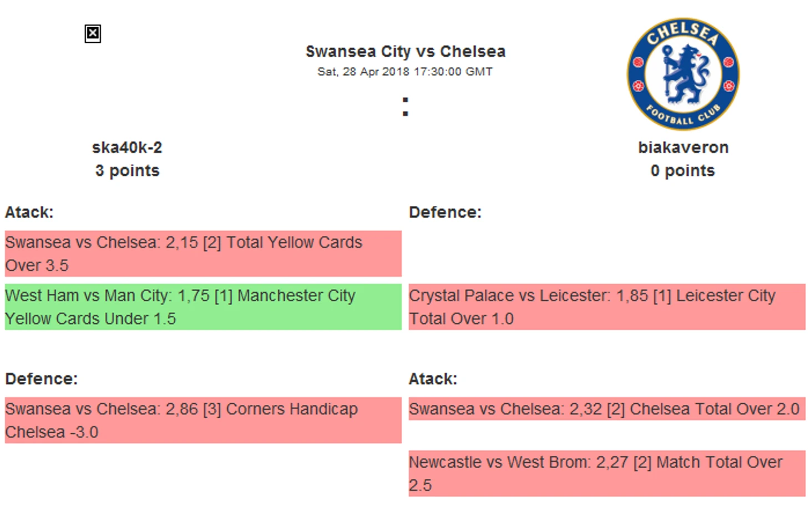810x532 pixels.
Task: Click the score colon separator
Action: coord(406,107)
